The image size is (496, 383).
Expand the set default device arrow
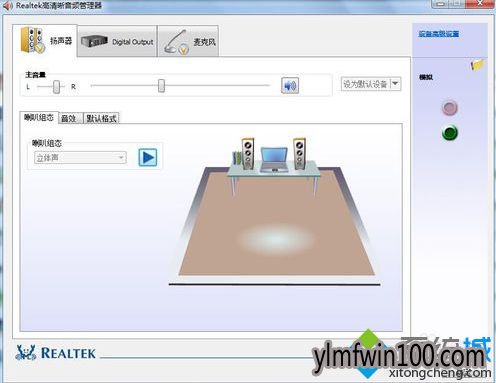coord(395,84)
